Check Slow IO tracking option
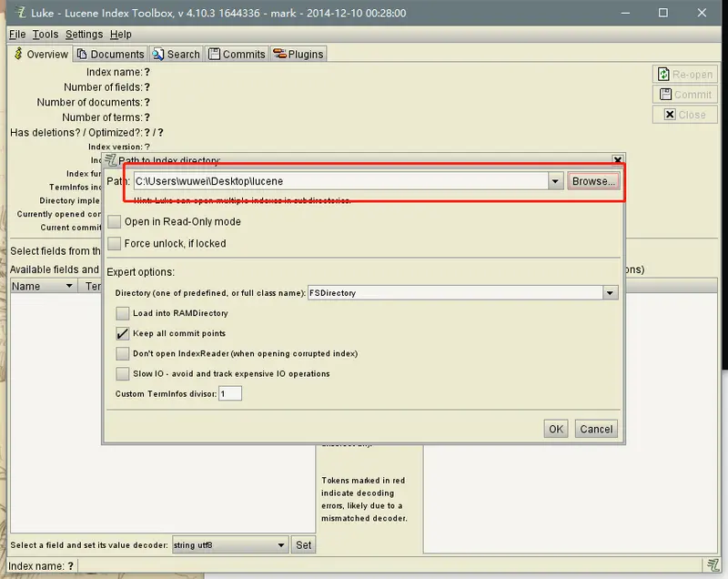 pyautogui.click(x=123, y=374)
